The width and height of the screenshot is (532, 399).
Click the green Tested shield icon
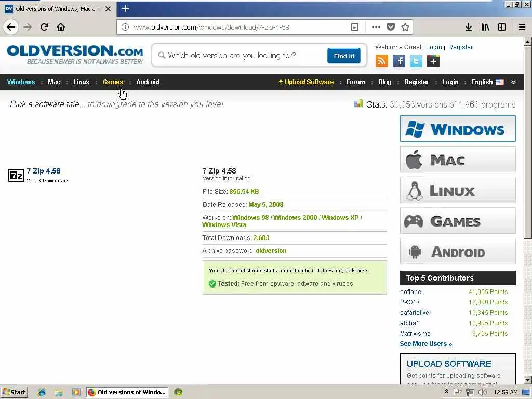point(212,284)
